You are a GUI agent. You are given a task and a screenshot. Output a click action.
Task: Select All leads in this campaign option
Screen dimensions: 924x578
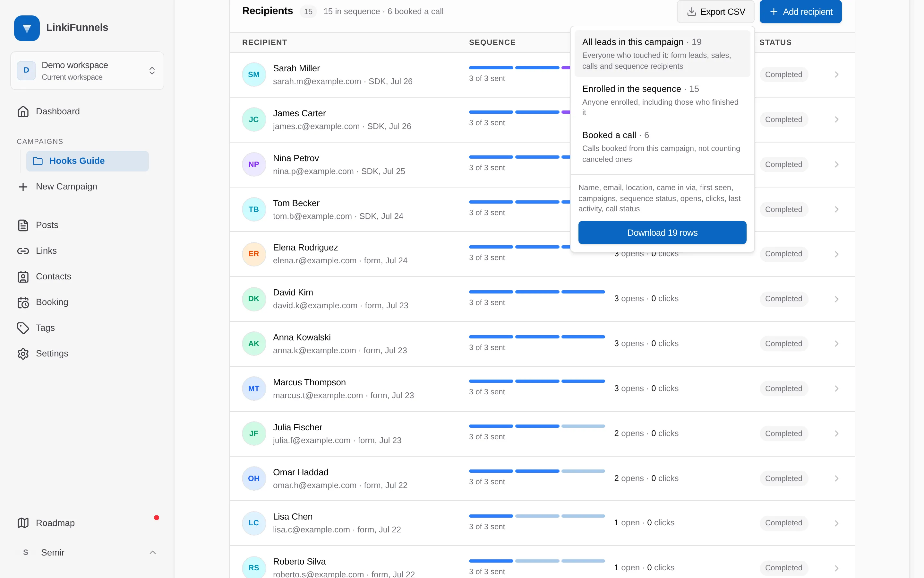tap(663, 54)
